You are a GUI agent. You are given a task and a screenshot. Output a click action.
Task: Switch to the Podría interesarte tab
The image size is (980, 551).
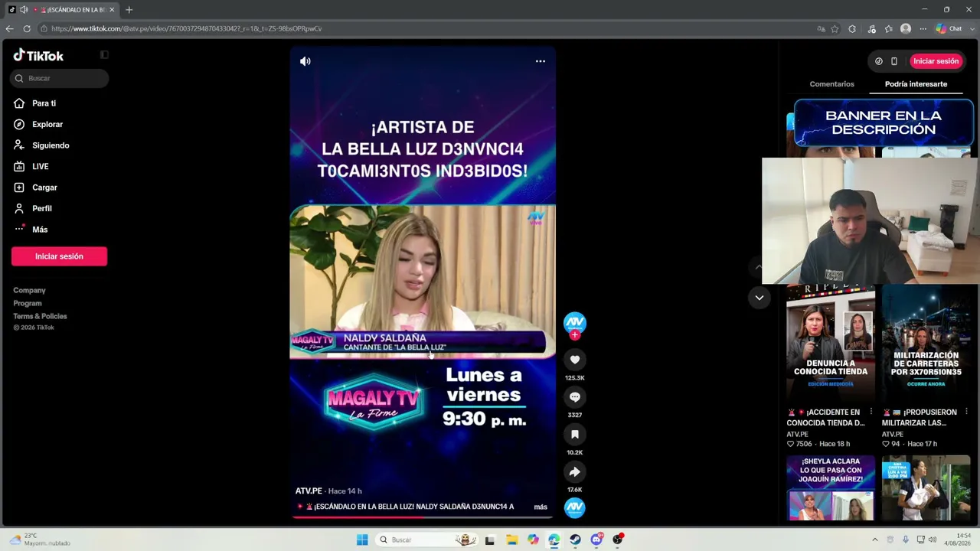tap(916, 84)
